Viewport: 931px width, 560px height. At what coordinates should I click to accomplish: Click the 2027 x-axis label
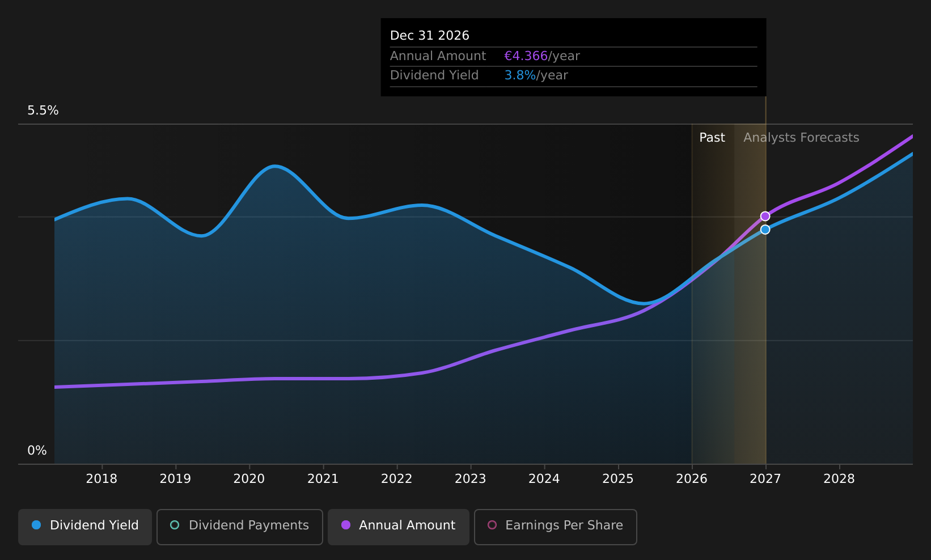tap(765, 479)
